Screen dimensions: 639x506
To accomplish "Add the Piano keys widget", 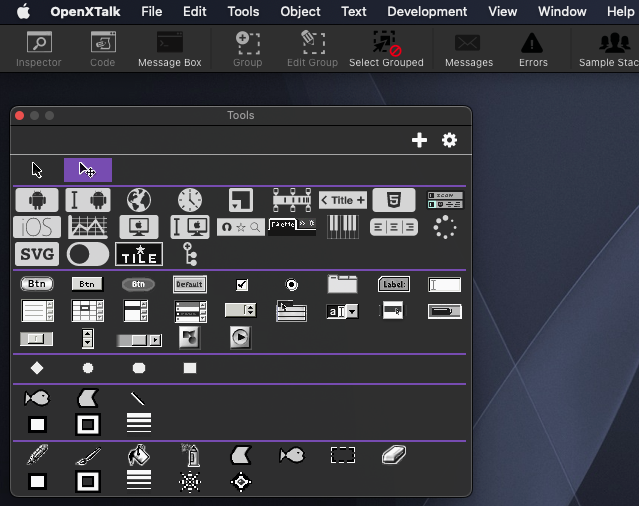I will pos(343,227).
